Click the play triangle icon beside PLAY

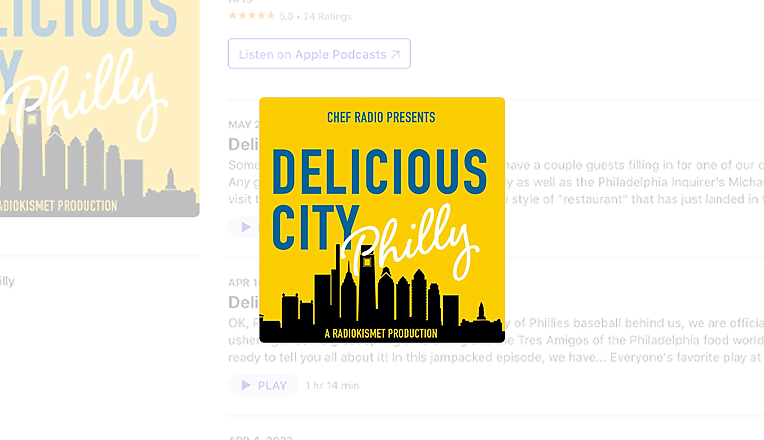(246, 385)
